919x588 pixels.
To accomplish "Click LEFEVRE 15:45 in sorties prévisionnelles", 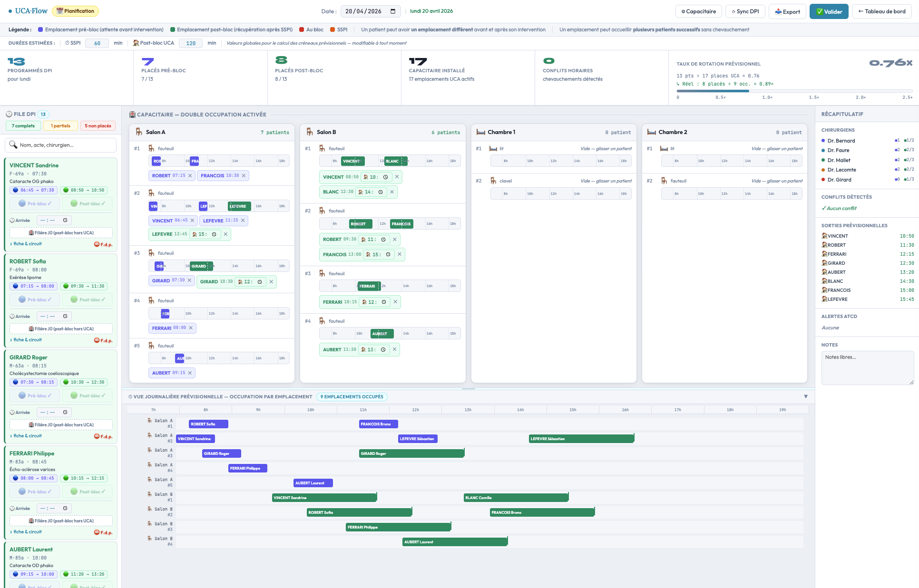I will [868, 299].
